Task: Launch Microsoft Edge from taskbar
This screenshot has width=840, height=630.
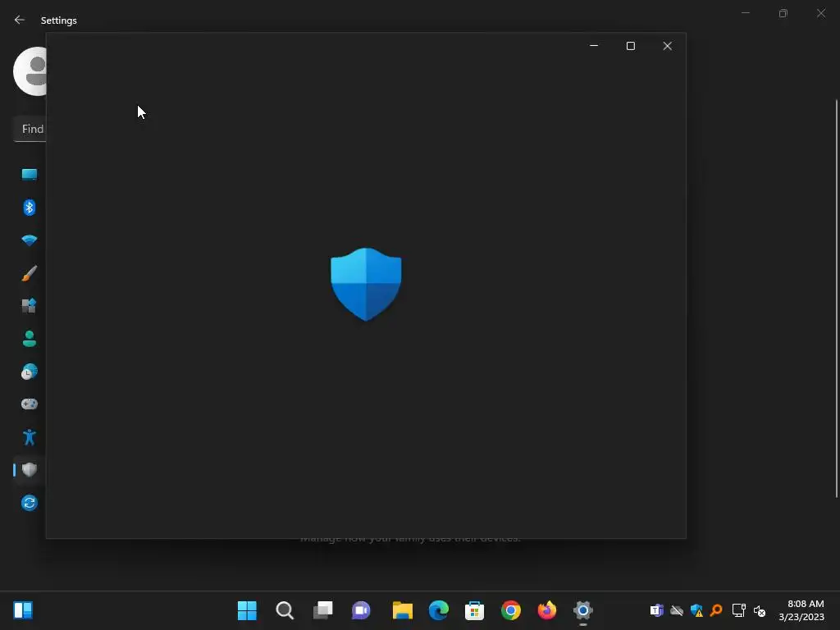Action: click(439, 610)
